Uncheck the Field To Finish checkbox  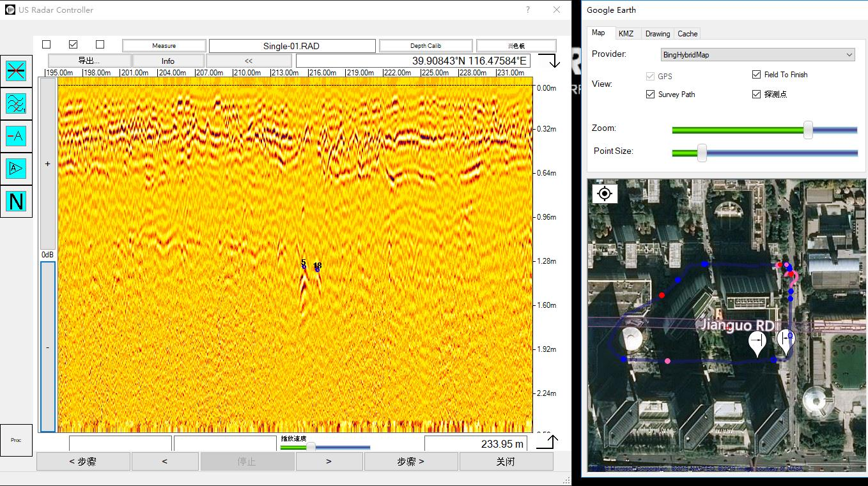(757, 75)
